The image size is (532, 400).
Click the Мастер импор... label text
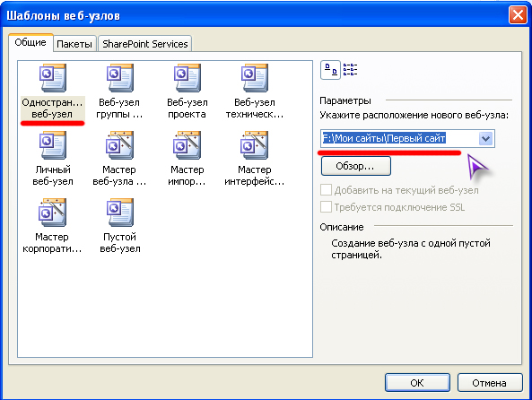pyautogui.click(x=187, y=176)
